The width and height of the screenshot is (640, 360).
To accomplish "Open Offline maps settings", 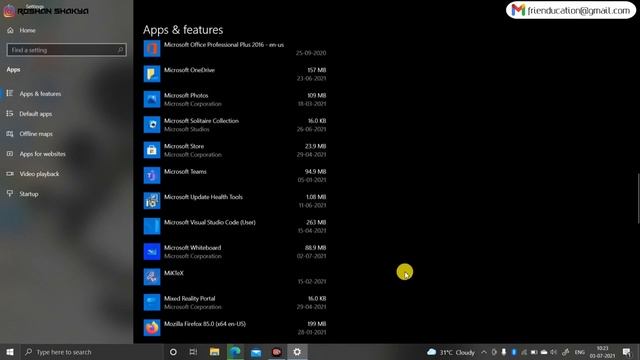I will 36,134.
